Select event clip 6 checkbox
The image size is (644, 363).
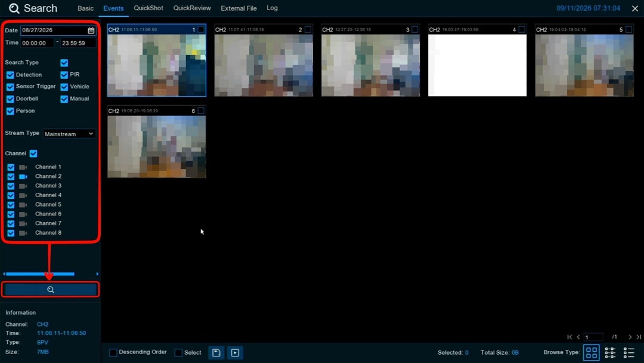coord(201,110)
